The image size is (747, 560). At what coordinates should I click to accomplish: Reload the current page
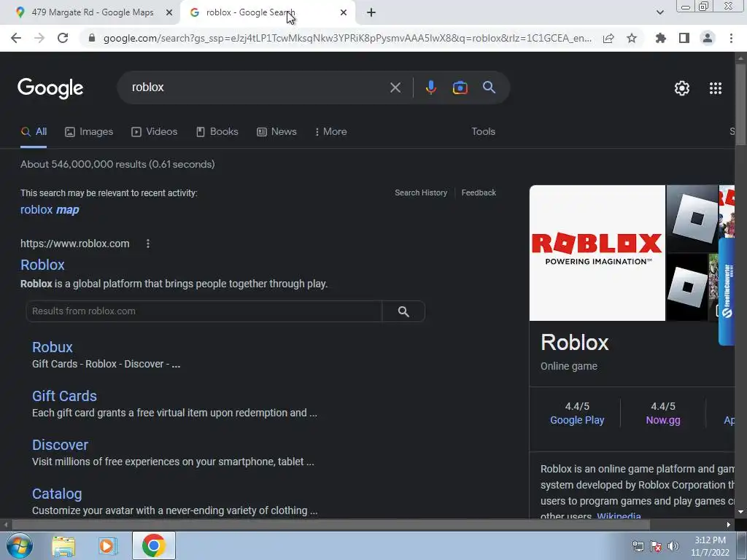click(x=63, y=38)
